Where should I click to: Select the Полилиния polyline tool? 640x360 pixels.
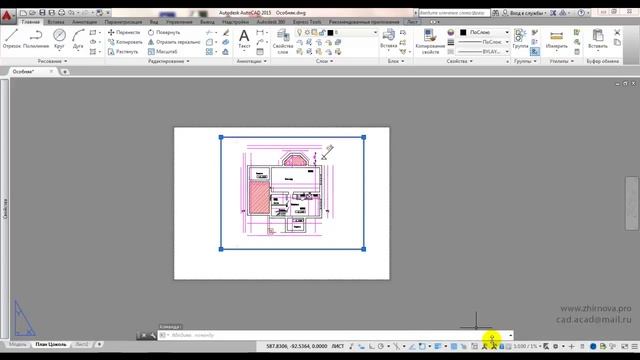[36, 39]
